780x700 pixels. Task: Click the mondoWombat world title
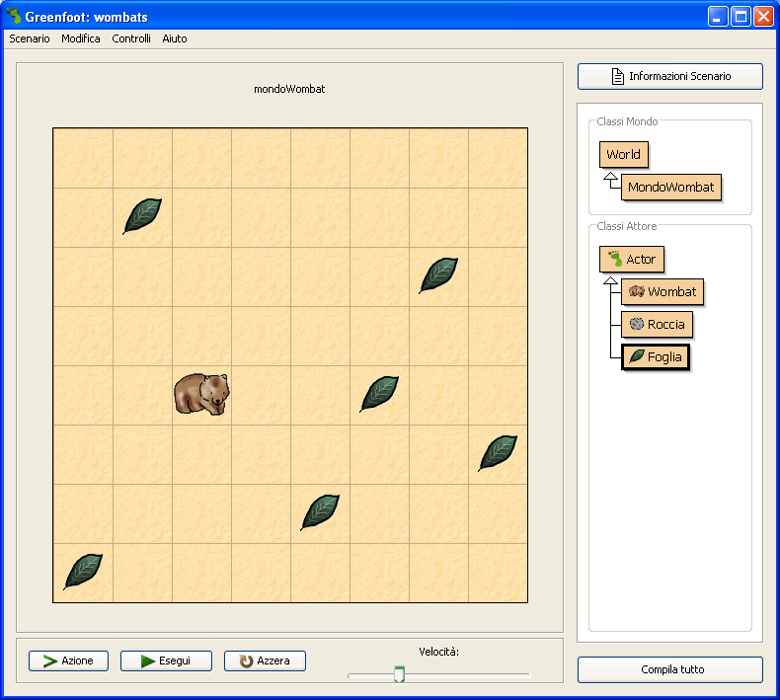[289, 89]
